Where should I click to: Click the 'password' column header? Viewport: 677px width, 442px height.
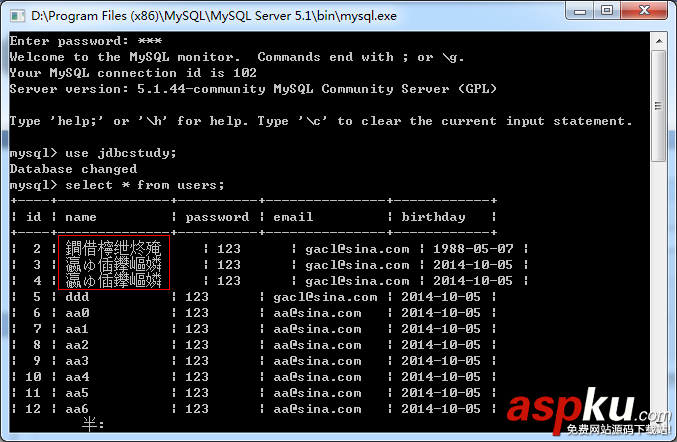click(x=217, y=217)
